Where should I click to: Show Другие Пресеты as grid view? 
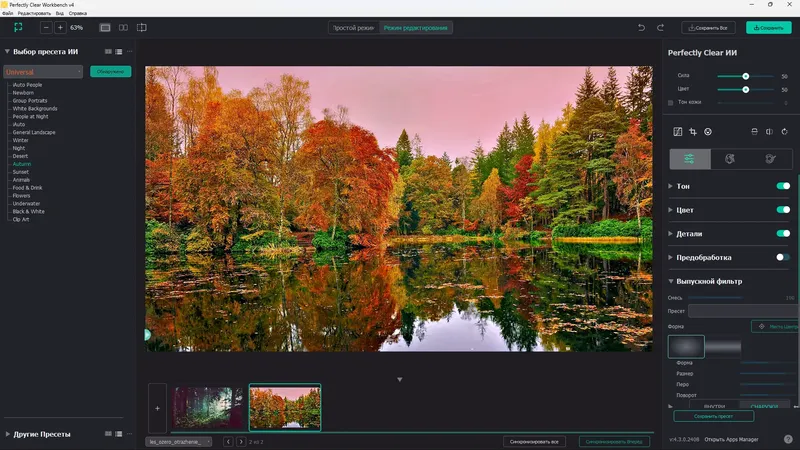[x=108, y=434]
